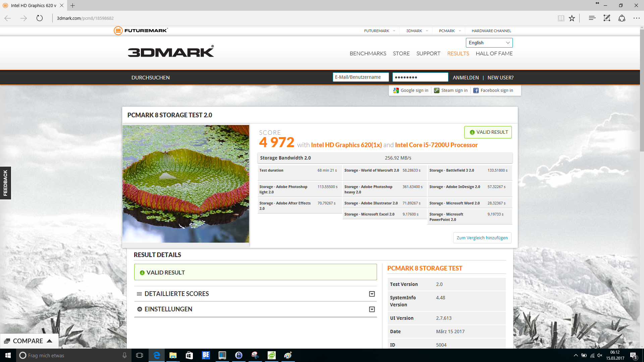Open the English language dropdown
644x362 pixels.
pos(489,43)
